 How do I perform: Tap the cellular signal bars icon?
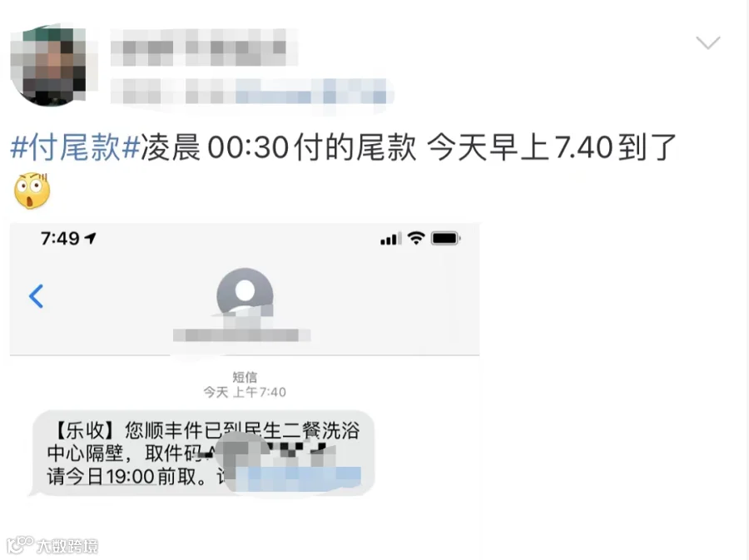(391, 239)
